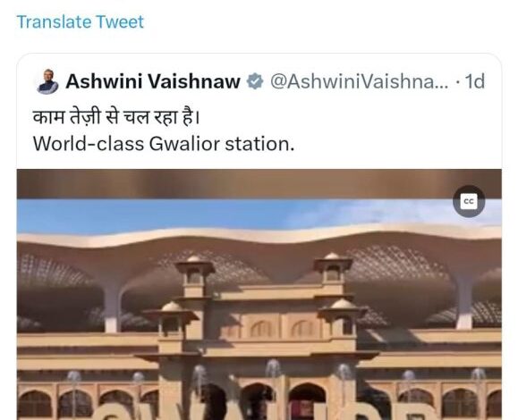This screenshot has height=420, width=518.
Task: Click the left row of arched windows
Action: pyautogui.click(x=88, y=404)
